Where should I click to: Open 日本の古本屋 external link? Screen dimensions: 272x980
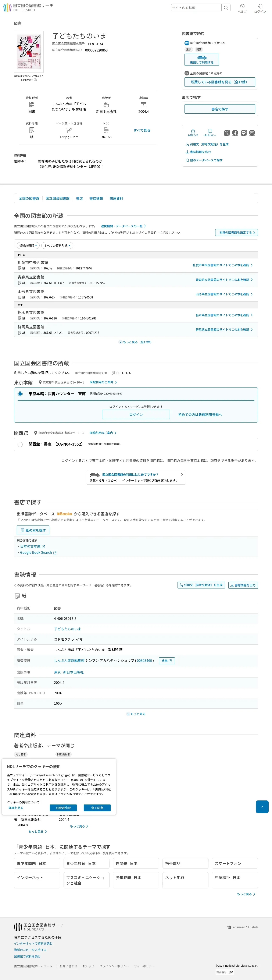32,546
